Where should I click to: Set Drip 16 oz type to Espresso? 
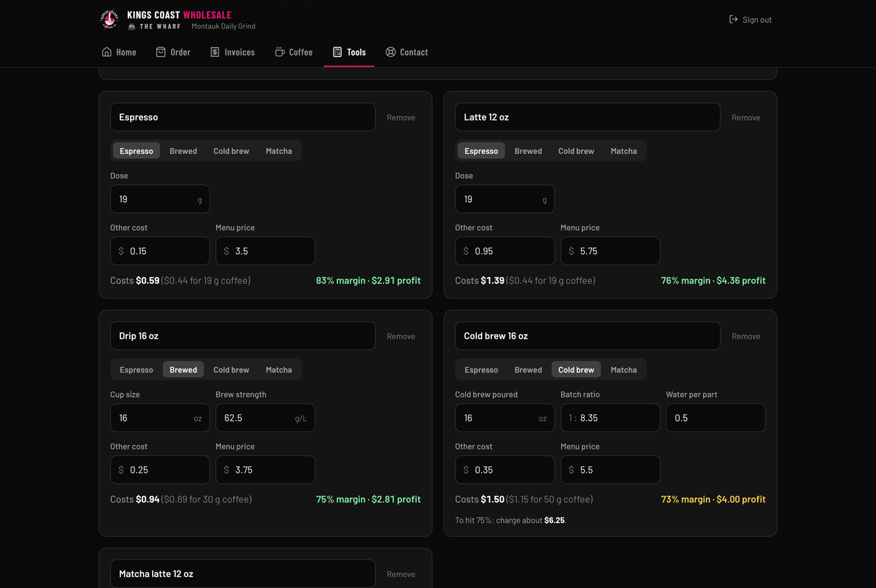137,370
